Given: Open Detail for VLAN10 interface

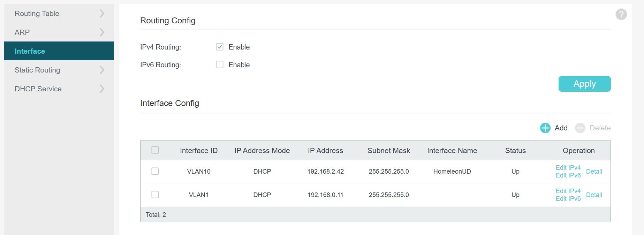Looking at the screenshot, I should tap(594, 172).
